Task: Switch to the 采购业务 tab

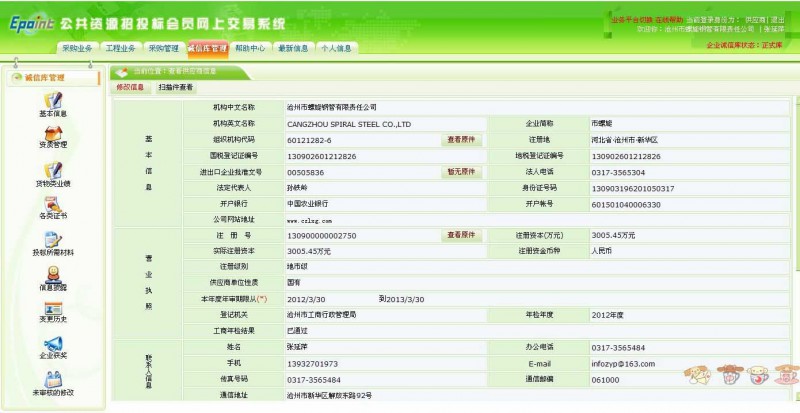Action: tap(77, 48)
